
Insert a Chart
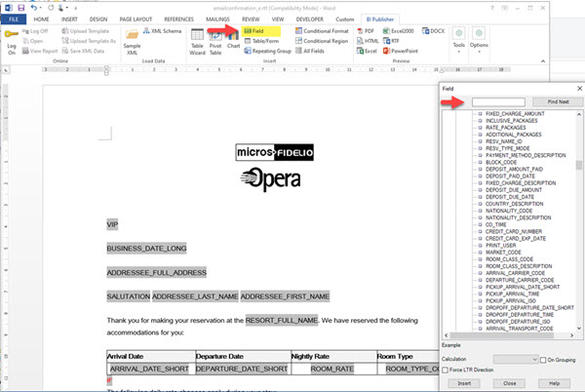tap(233, 39)
